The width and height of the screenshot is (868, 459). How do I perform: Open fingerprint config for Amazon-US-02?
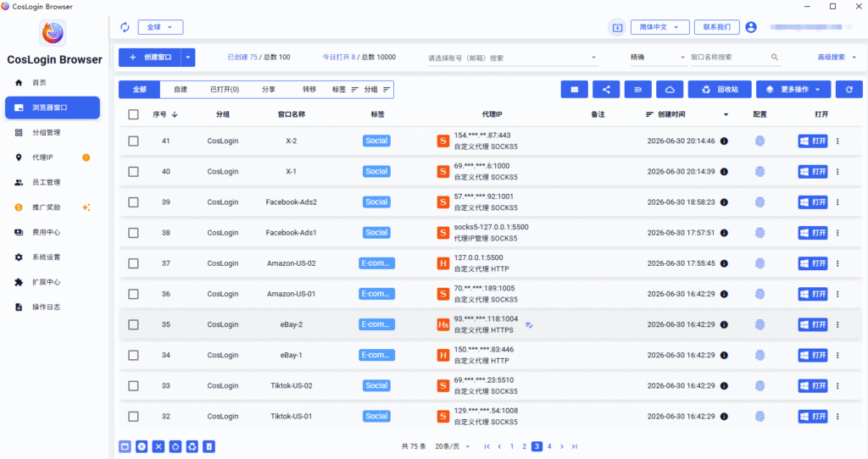(x=760, y=263)
